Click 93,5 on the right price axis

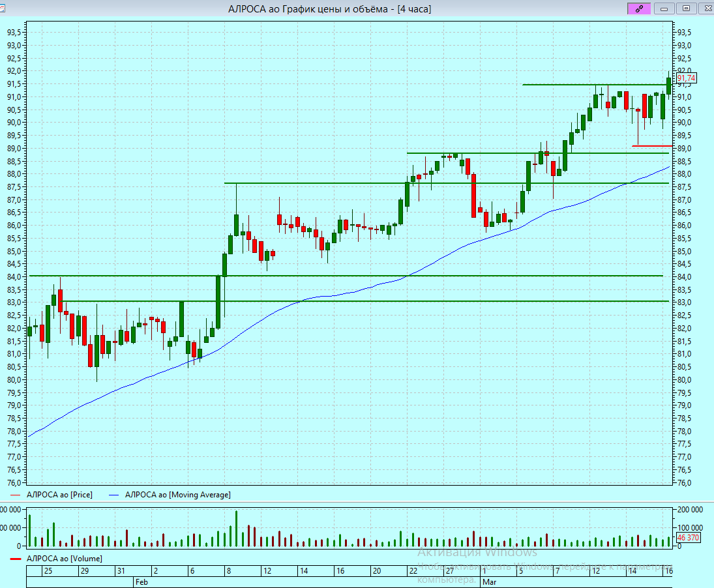coord(685,33)
